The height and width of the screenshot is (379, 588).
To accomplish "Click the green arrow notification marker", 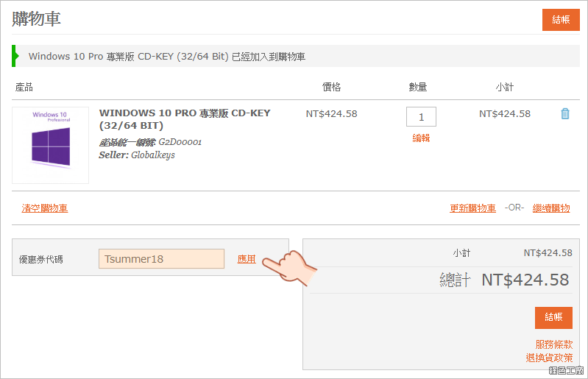I will [15, 56].
